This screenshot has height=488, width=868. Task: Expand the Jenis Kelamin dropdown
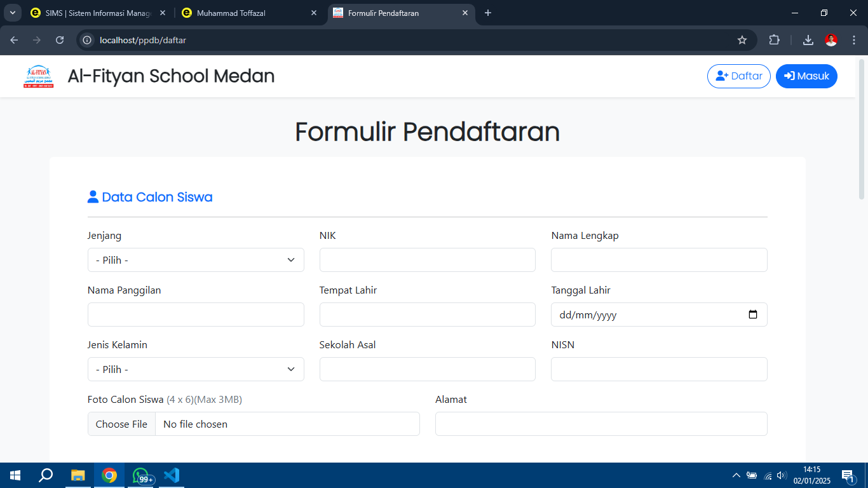point(196,369)
